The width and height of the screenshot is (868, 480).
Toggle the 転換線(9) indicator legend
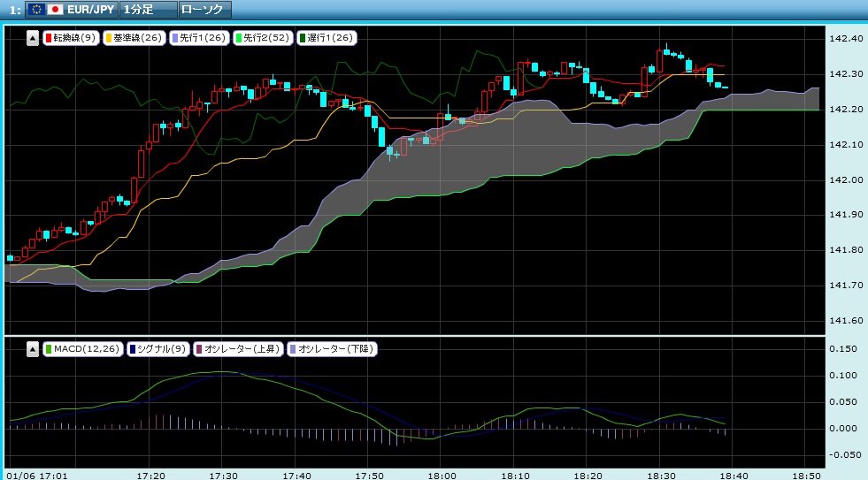[x=71, y=38]
